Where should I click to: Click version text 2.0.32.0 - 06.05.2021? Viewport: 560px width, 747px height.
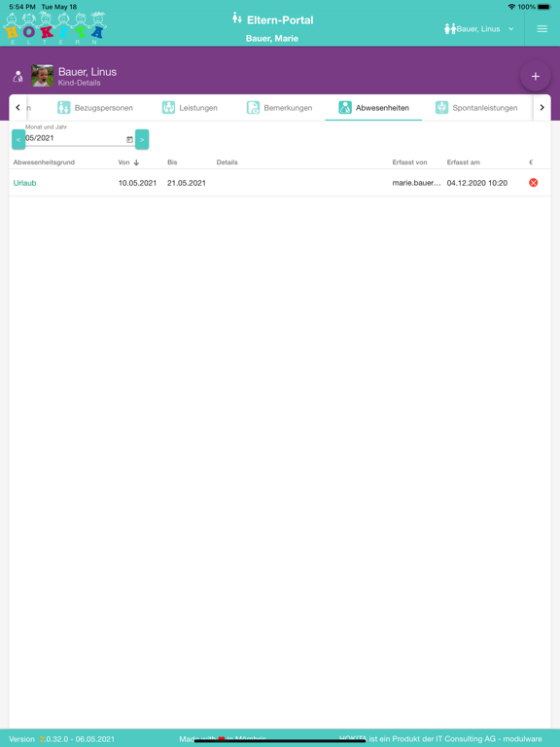pos(77,739)
